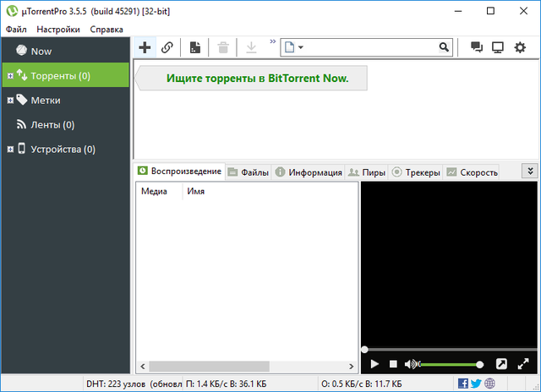Mute the player volume speaker icon
Screen dimensions: 541x392
point(412,364)
